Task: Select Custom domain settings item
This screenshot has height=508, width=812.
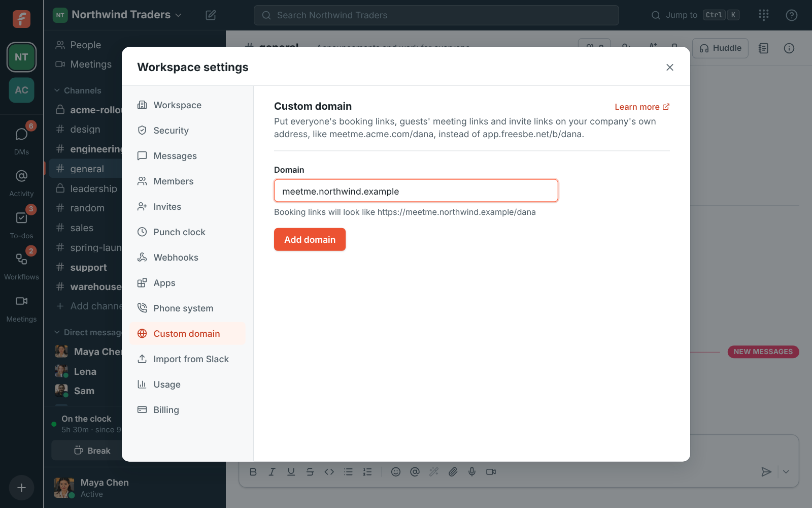Action: click(187, 334)
